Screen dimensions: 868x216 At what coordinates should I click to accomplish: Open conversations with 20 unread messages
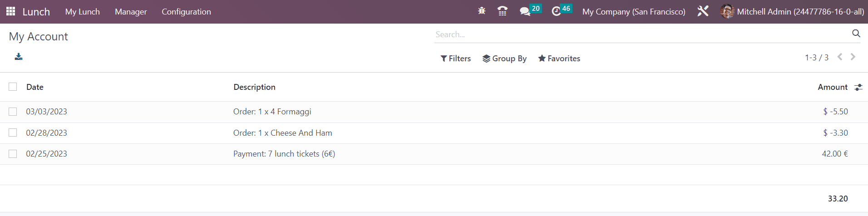[530, 10]
